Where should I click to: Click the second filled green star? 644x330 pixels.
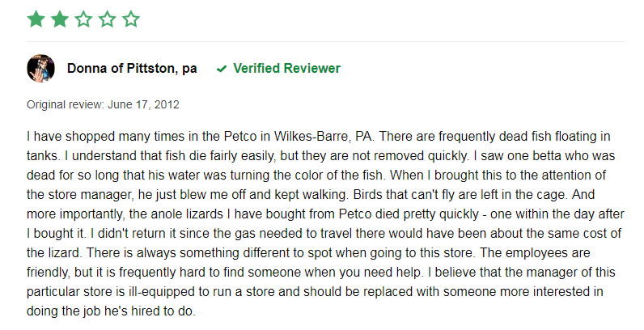(x=60, y=19)
